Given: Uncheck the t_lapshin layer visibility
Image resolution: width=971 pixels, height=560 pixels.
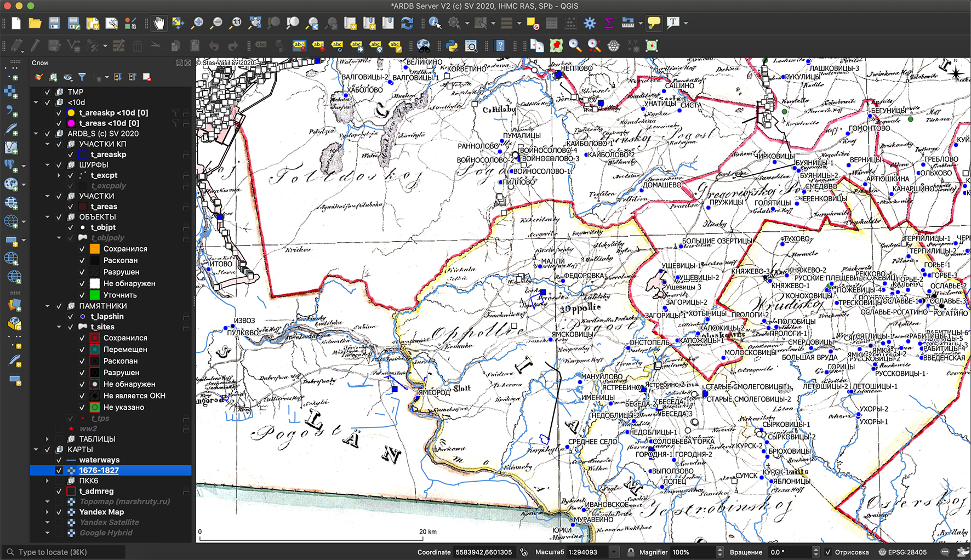Looking at the screenshot, I should coord(71,316).
